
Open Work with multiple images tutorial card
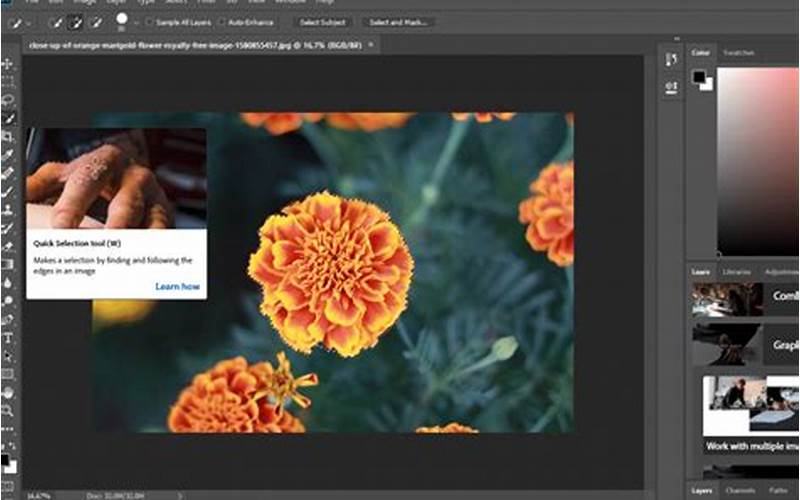[751, 414]
